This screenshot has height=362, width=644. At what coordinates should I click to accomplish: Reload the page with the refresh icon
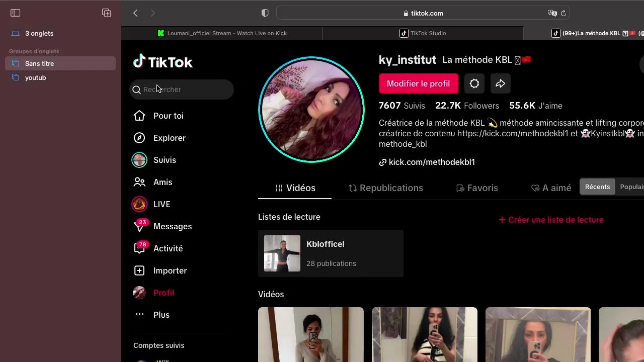pyautogui.click(x=563, y=13)
